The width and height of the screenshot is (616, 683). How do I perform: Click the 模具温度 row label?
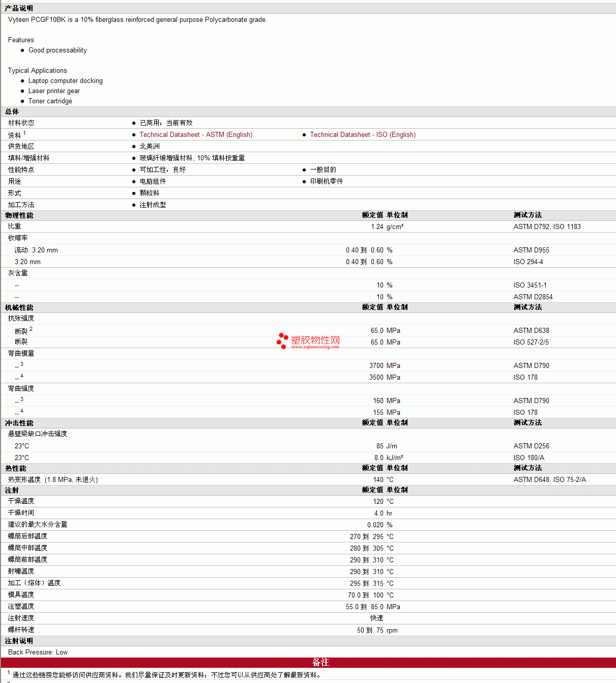pyautogui.click(x=21, y=595)
